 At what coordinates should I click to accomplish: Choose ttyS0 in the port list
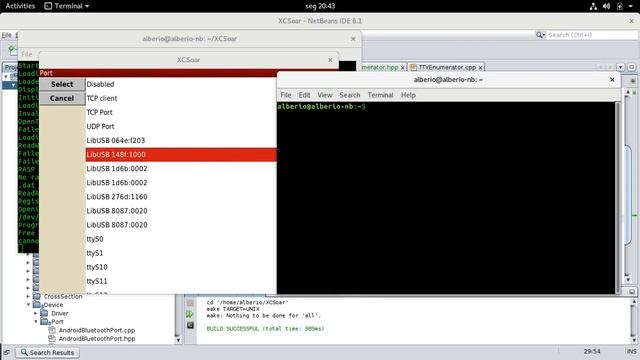point(181,239)
